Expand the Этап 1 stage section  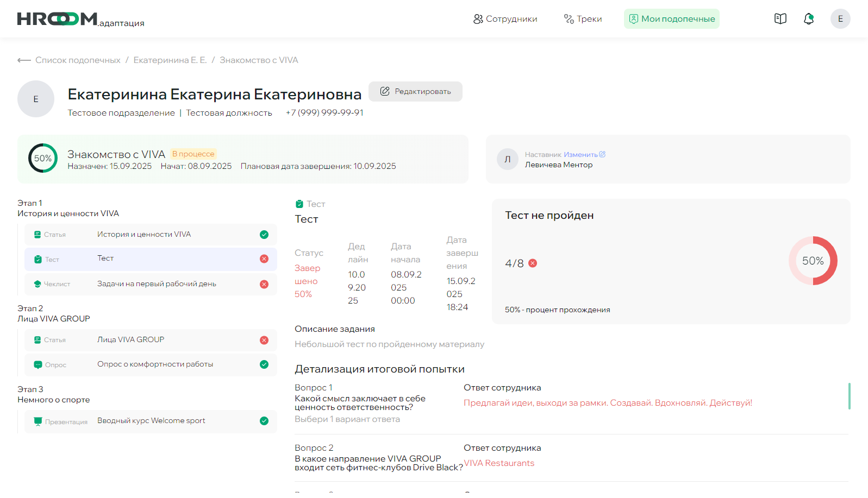[x=68, y=208]
